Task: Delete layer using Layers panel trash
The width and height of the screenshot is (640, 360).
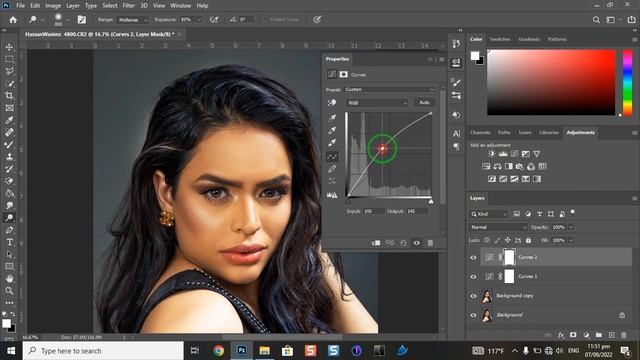Action: click(624, 335)
